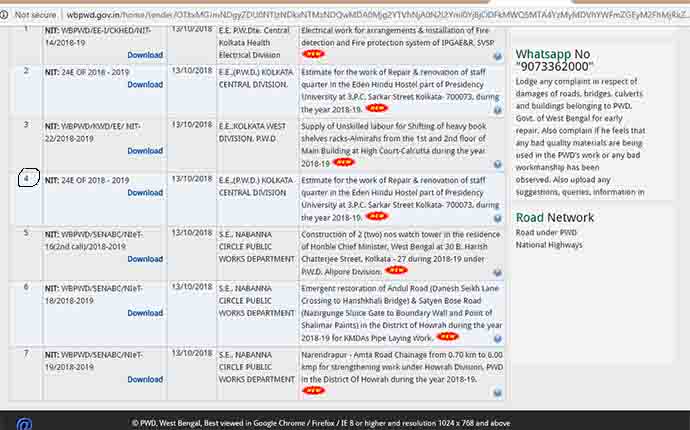This screenshot has height=430, width=690.
Task: Download NIeT-16 (2nd call) tender
Action: point(145,259)
